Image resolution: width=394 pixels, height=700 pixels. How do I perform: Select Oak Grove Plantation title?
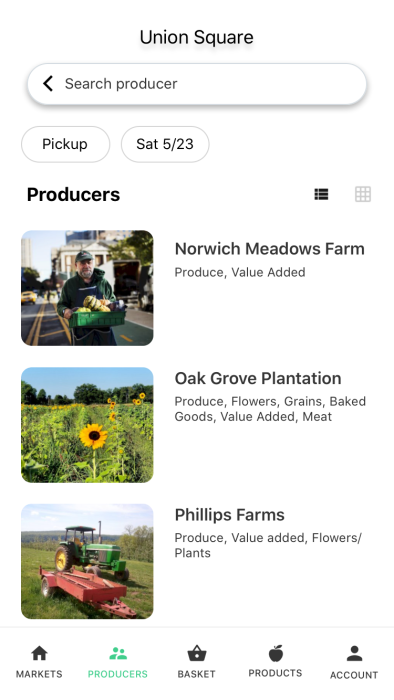coord(258,378)
